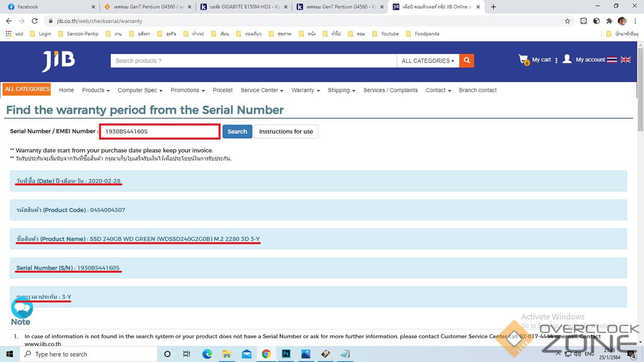Click the orange search magnifier button
This screenshot has height=362, width=644.
coord(466,60)
